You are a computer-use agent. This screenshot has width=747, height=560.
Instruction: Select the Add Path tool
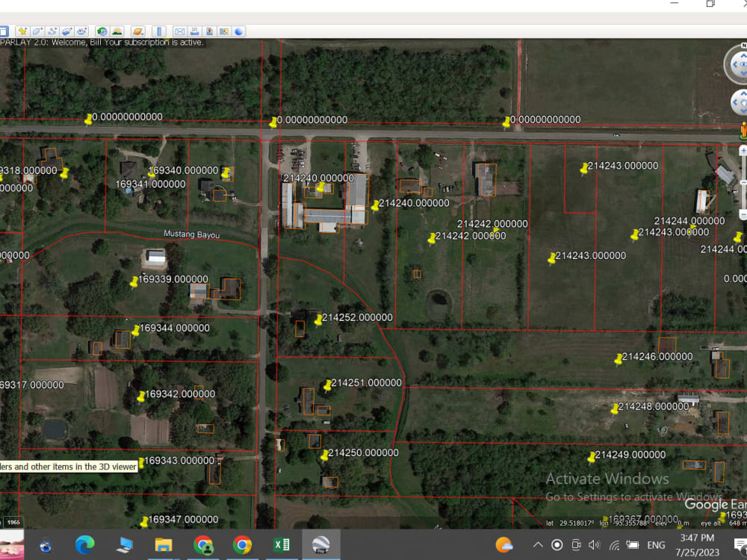(x=51, y=31)
